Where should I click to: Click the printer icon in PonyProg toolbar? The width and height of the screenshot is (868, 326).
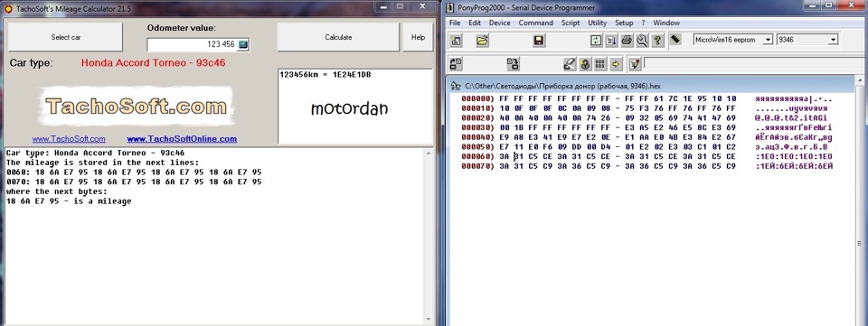pos(627,40)
